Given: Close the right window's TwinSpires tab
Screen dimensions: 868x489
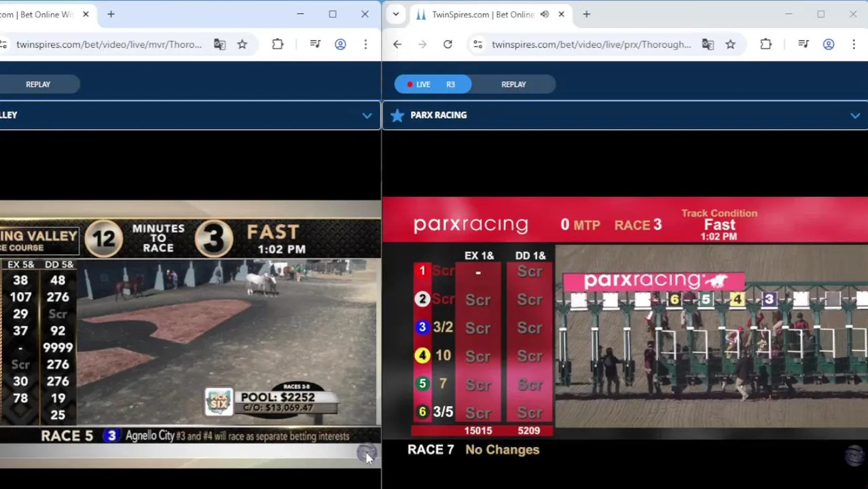Looking at the screenshot, I should click(x=561, y=14).
